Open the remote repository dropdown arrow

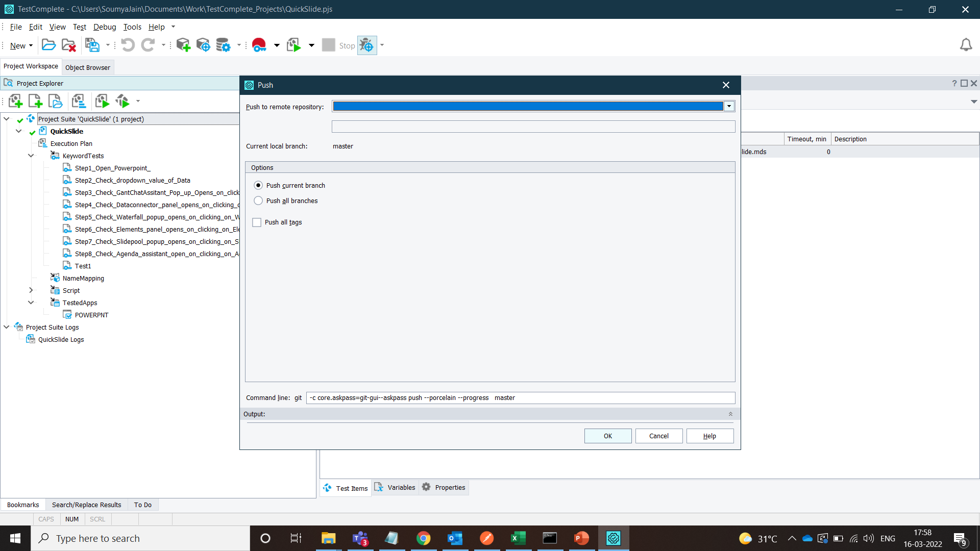point(729,106)
